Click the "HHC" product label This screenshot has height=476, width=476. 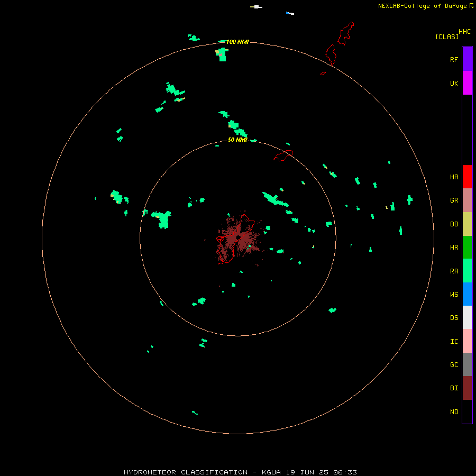coord(464,32)
